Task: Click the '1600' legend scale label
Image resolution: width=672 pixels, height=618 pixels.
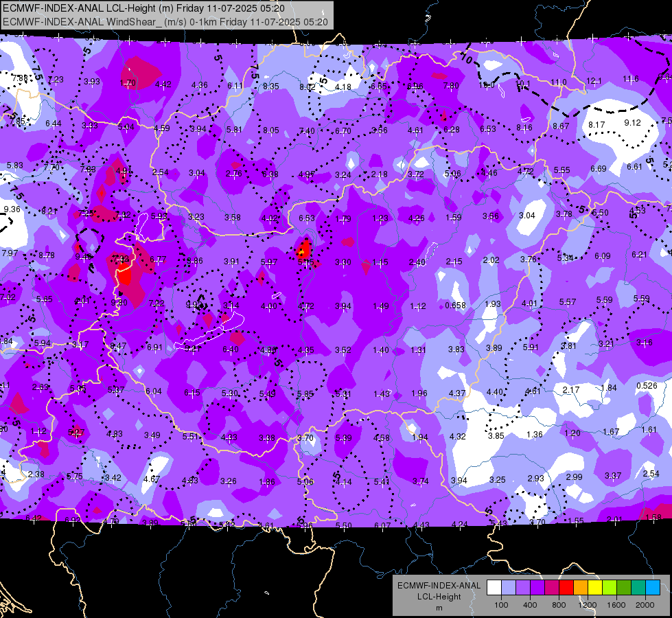Action: click(x=616, y=605)
